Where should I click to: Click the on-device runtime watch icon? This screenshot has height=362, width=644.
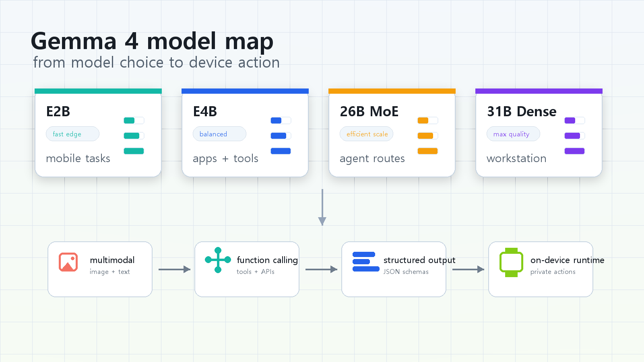[511, 262]
